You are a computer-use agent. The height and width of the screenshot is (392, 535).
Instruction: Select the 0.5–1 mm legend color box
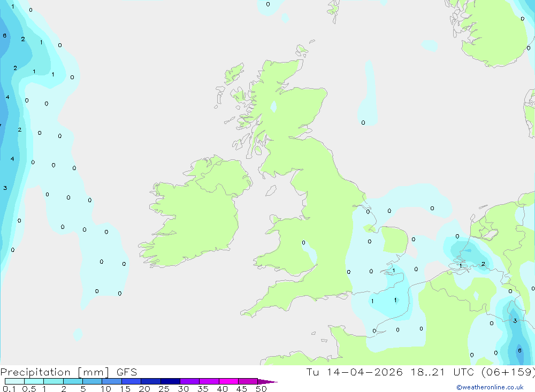34,381
